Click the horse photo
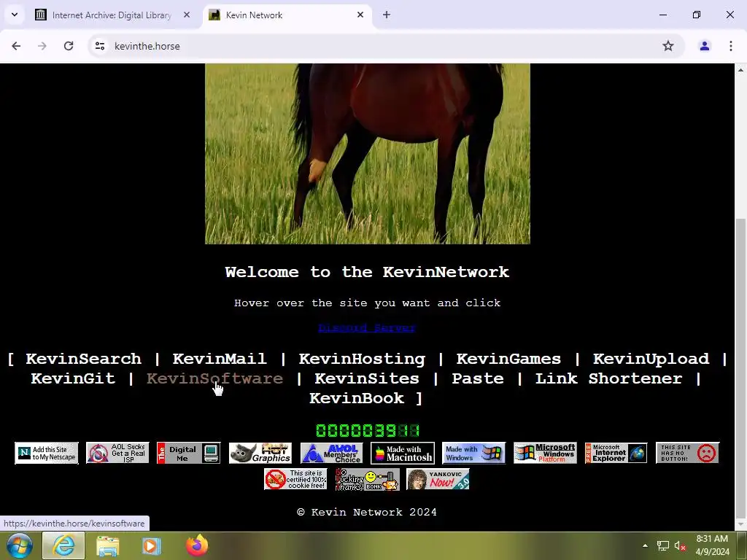 click(x=368, y=154)
